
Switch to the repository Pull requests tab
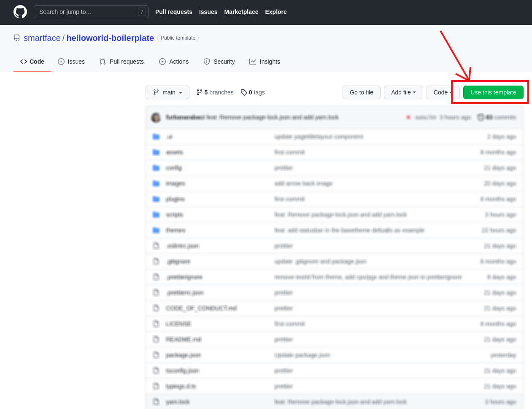click(122, 62)
